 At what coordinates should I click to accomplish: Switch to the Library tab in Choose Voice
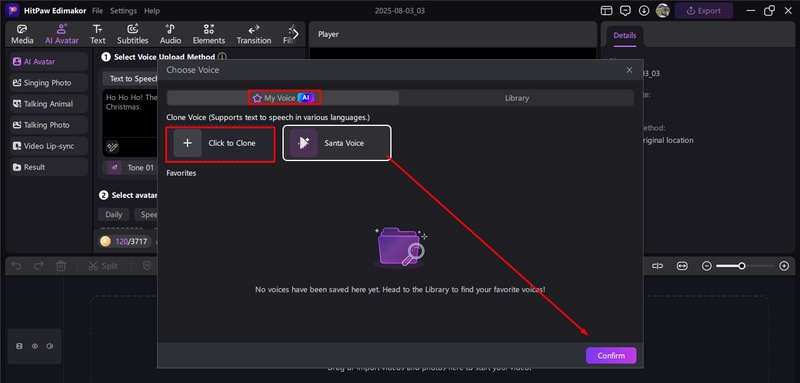coord(517,98)
